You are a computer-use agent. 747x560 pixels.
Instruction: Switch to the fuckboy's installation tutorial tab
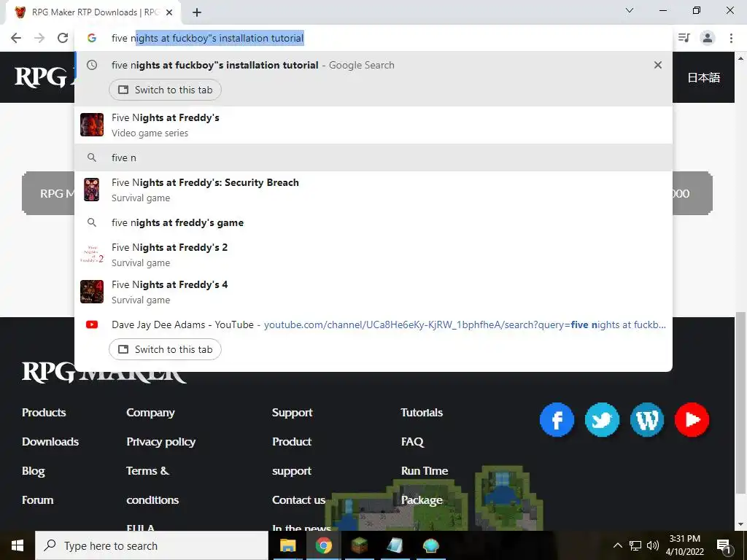click(165, 90)
